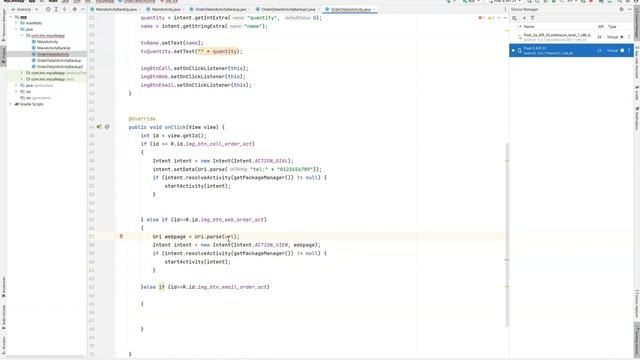
Task: Expand the manifests folder
Action: [17, 23]
